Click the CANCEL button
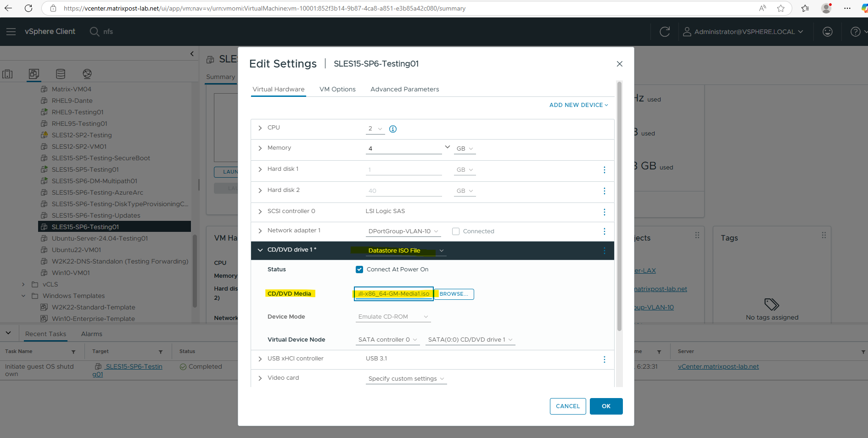868x438 pixels. (x=568, y=406)
